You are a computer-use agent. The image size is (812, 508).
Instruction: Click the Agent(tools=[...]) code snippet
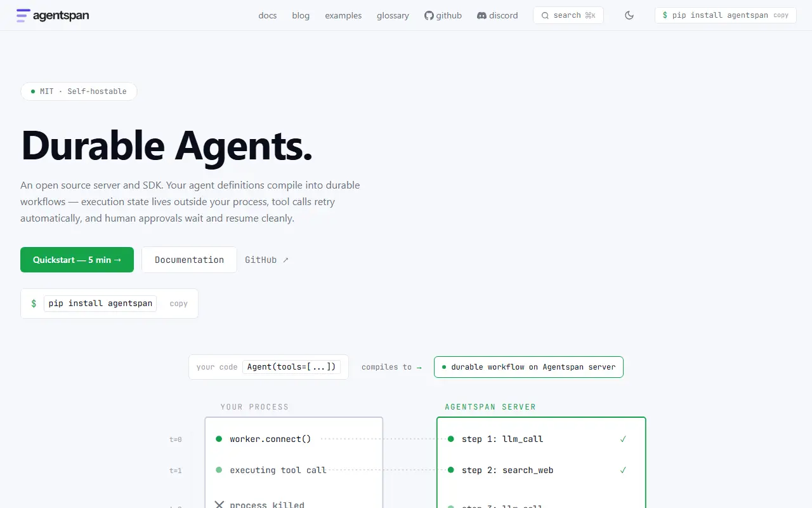(291, 367)
